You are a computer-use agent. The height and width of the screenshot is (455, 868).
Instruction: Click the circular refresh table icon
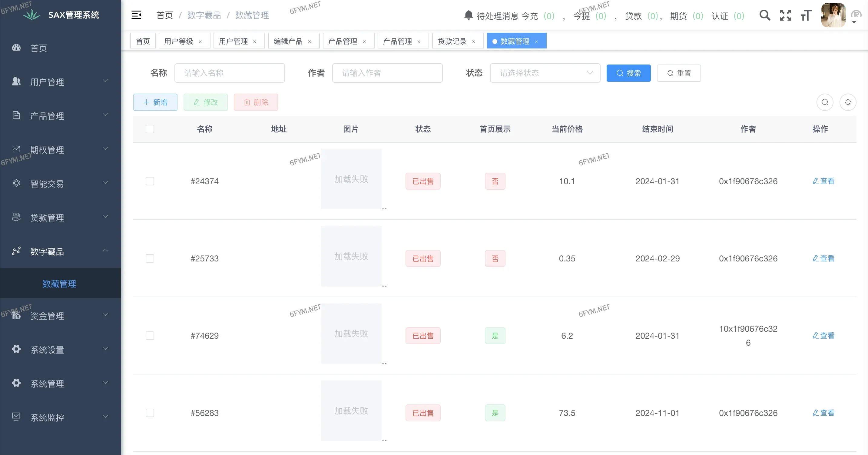point(848,102)
